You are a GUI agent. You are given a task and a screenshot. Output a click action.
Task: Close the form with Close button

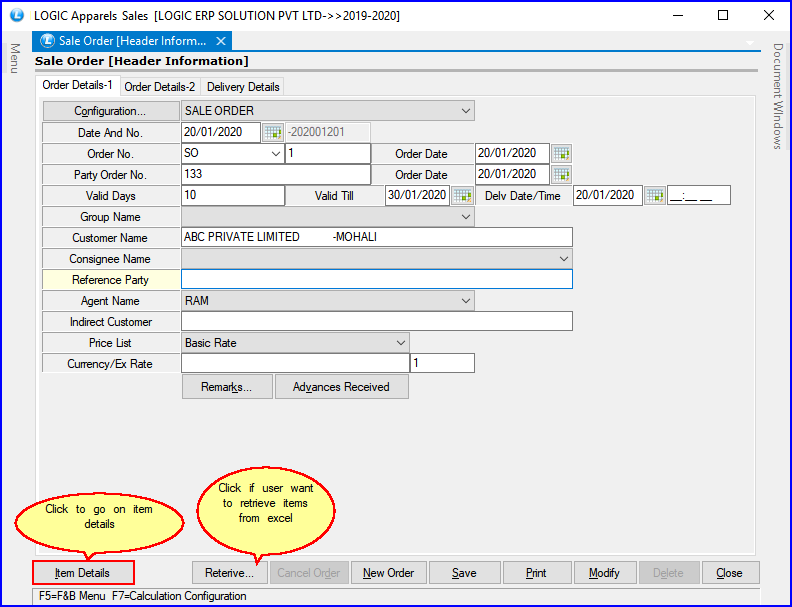click(729, 573)
